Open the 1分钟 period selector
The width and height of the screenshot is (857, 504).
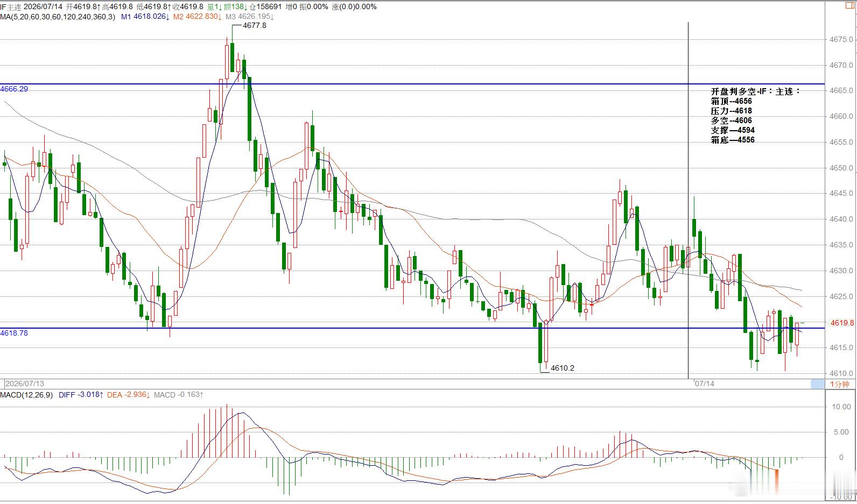click(839, 384)
